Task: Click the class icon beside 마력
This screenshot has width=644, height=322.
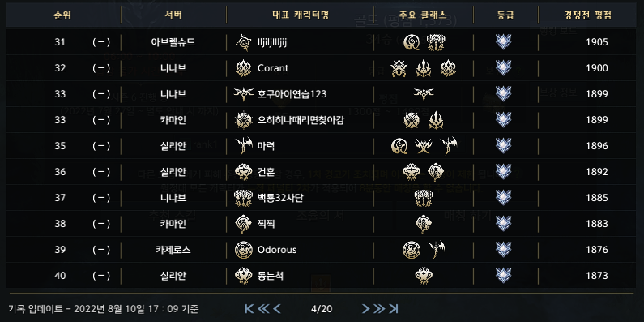Action: click(243, 146)
